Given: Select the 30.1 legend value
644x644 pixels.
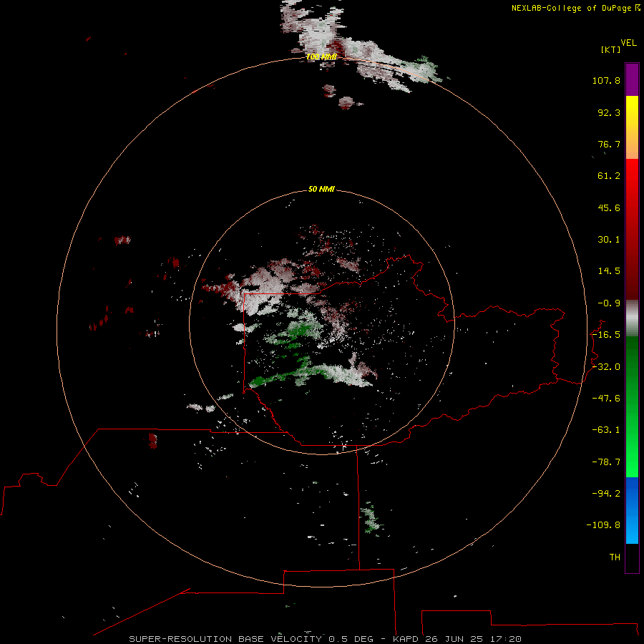Looking at the screenshot, I should pyautogui.click(x=609, y=240).
